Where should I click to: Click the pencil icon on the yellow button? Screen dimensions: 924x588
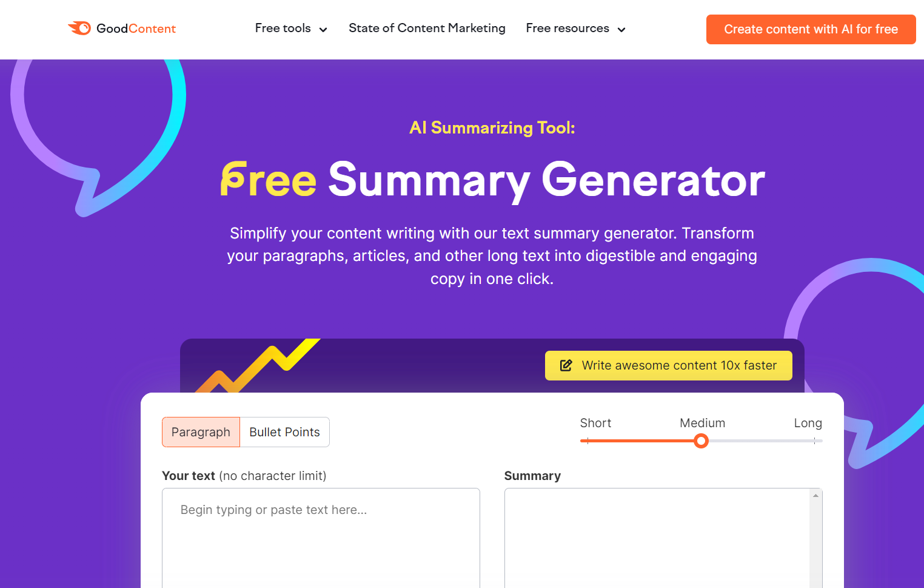click(566, 365)
